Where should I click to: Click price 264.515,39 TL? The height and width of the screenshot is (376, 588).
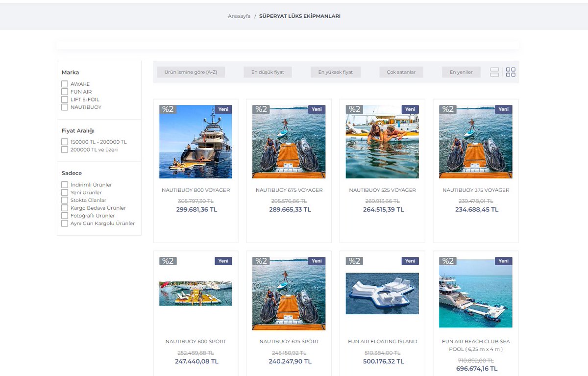click(x=383, y=209)
